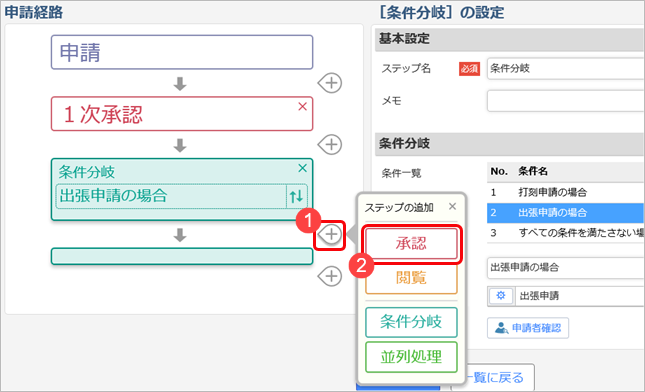
Task: Add a step after the 申請 box
Action: click(330, 83)
